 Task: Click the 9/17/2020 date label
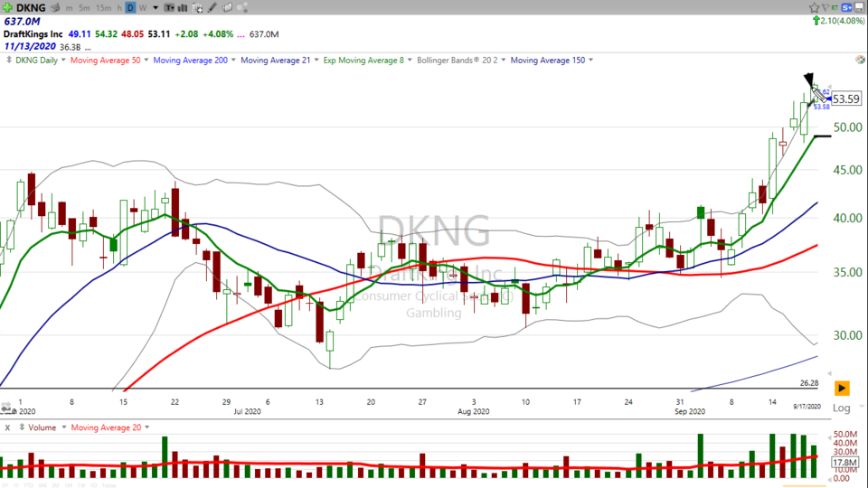[x=807, y=406]
